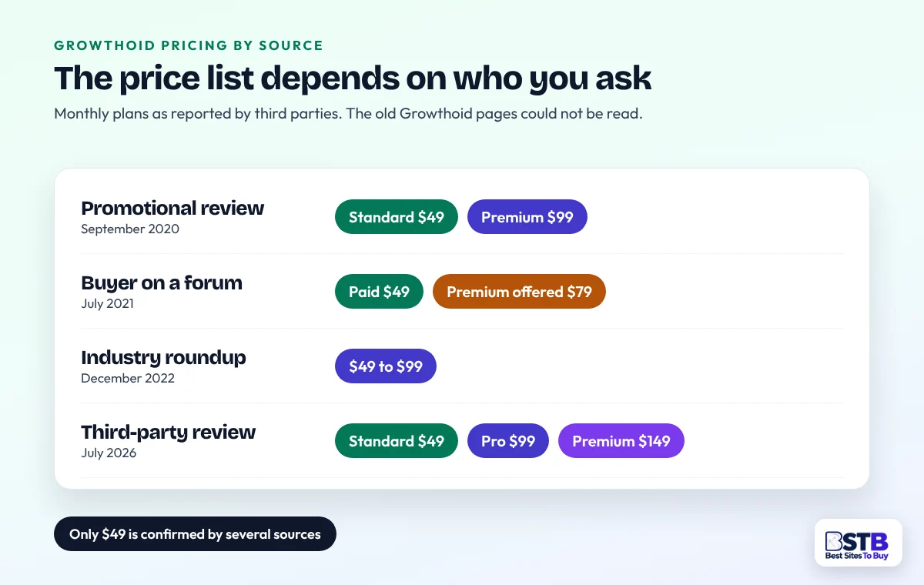Click the Premium $99 pill
Viewport: 924px width, 585px height.
[527, 217]
